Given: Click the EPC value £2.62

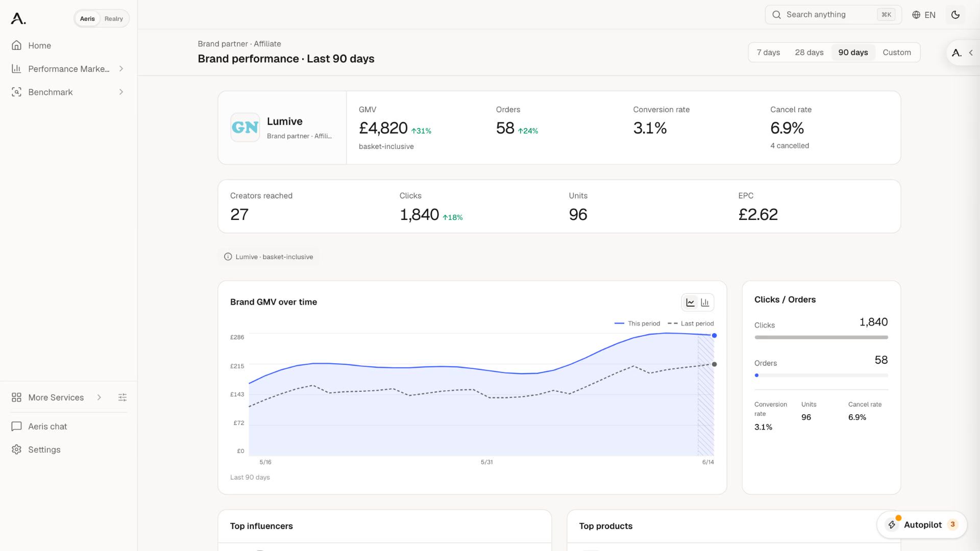Looking at the screenshot, I should pos(758,215).
